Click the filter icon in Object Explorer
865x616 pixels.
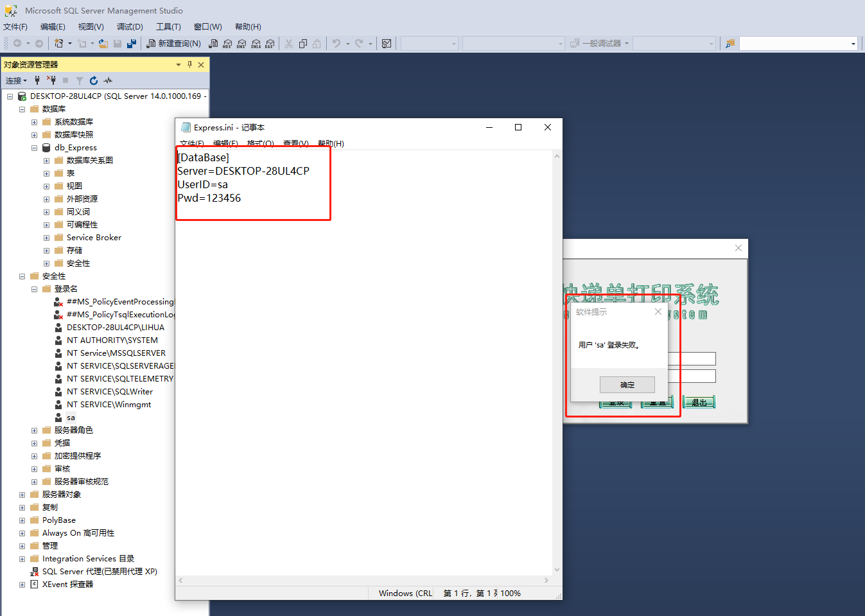tap(80, 80)
